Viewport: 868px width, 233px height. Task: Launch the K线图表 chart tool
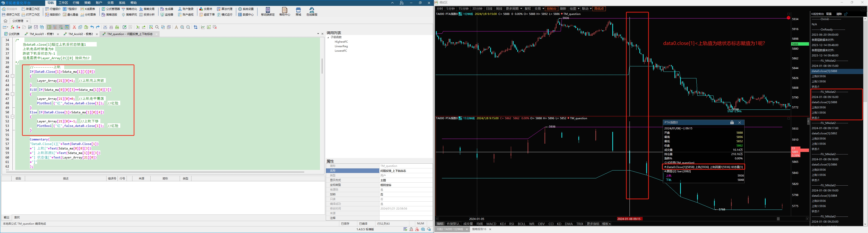(88, 9)
